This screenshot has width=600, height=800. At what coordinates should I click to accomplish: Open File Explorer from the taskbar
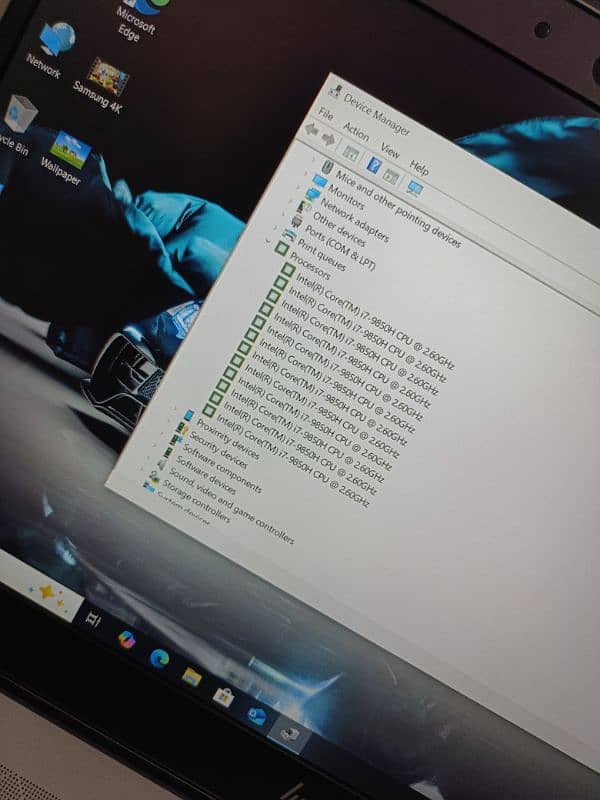191,677
